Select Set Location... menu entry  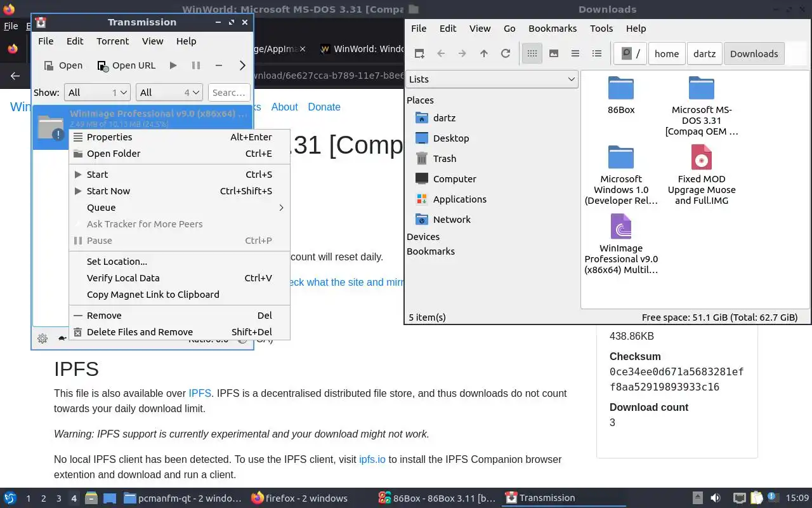pos(180,262)
